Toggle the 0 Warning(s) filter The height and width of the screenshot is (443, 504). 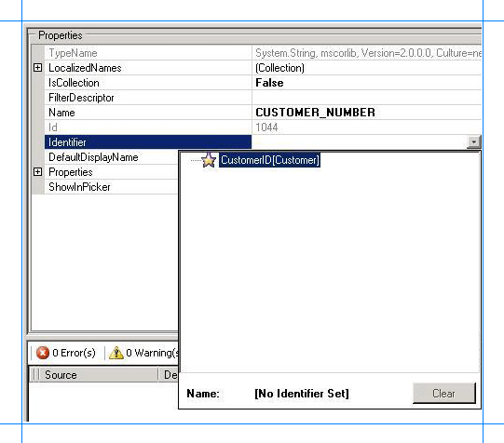(143, 353)
